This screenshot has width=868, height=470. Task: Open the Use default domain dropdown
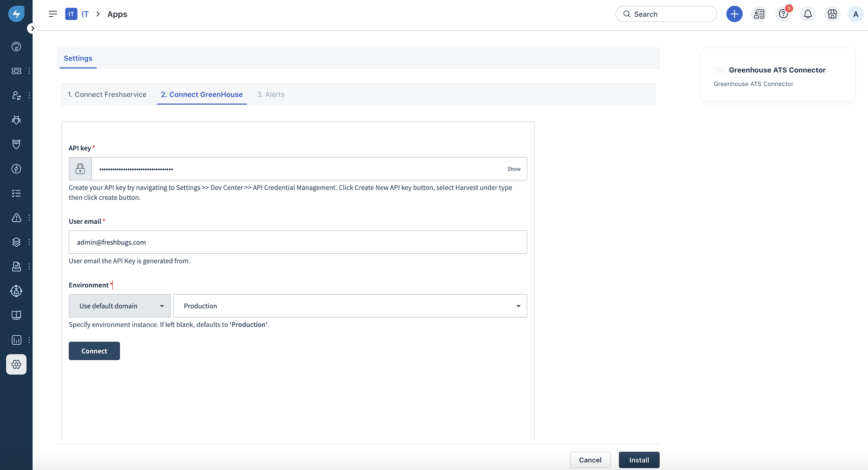pos(120,306)
